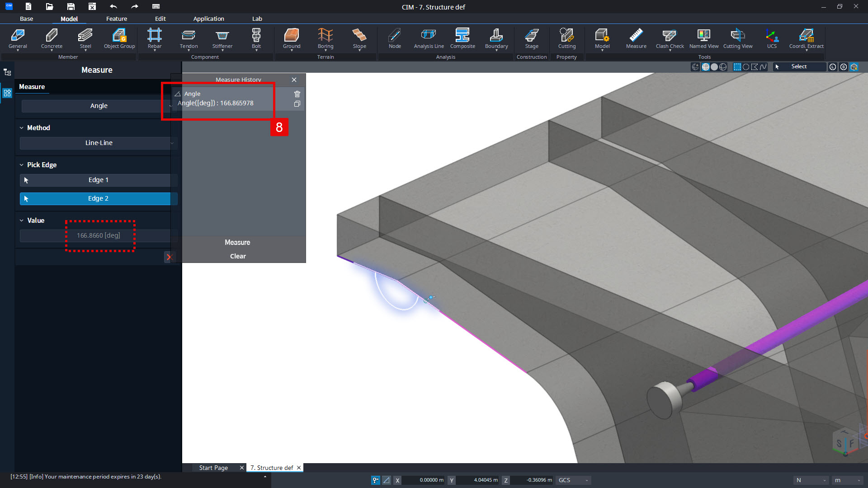Click the Clear button in Measure History
868x488 pixels.
coord(238,256)
